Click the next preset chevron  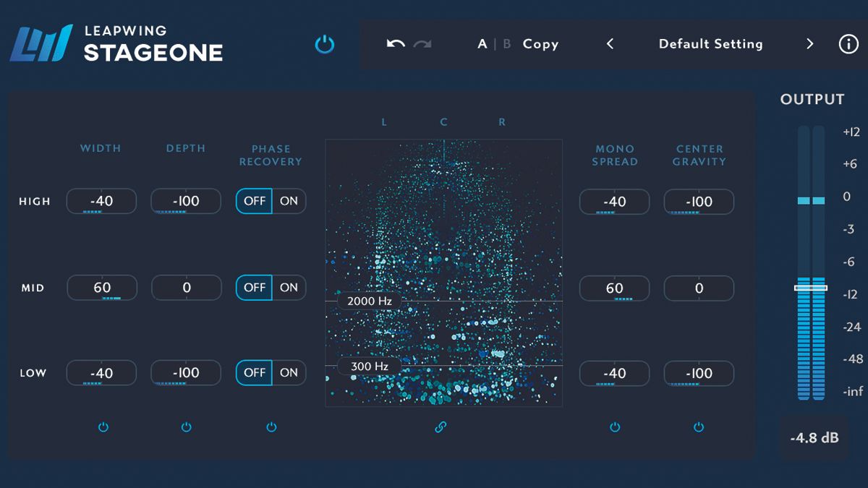tap(810, 44)
